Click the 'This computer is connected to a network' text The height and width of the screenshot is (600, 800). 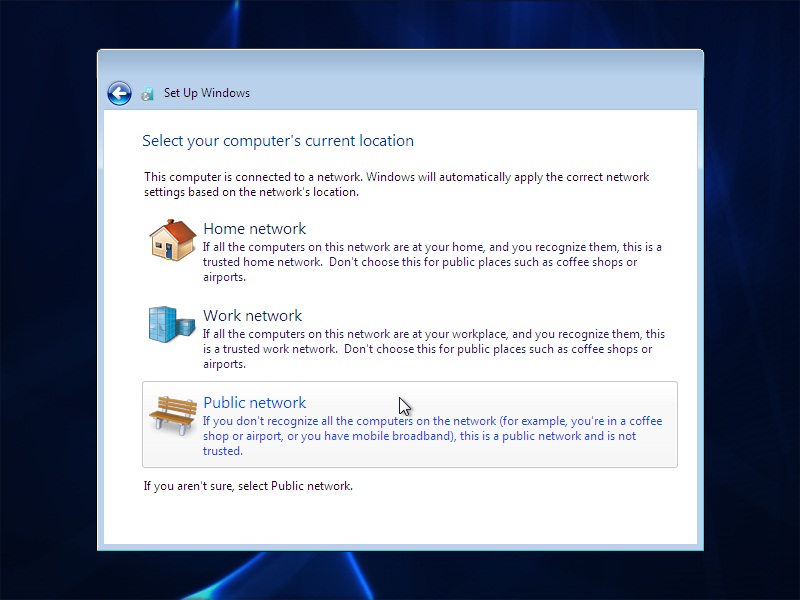tap(396, 184)
